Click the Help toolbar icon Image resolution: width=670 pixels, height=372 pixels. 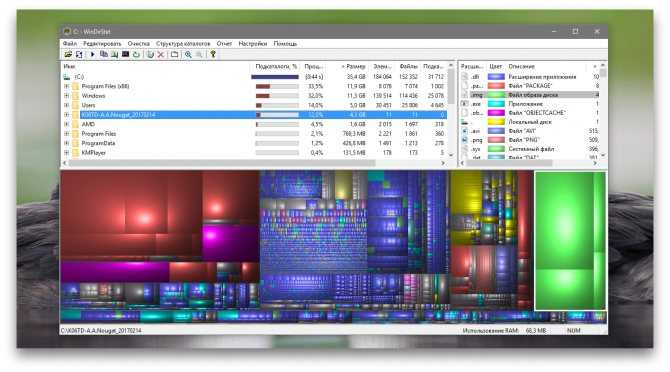[x=213, y=54]
